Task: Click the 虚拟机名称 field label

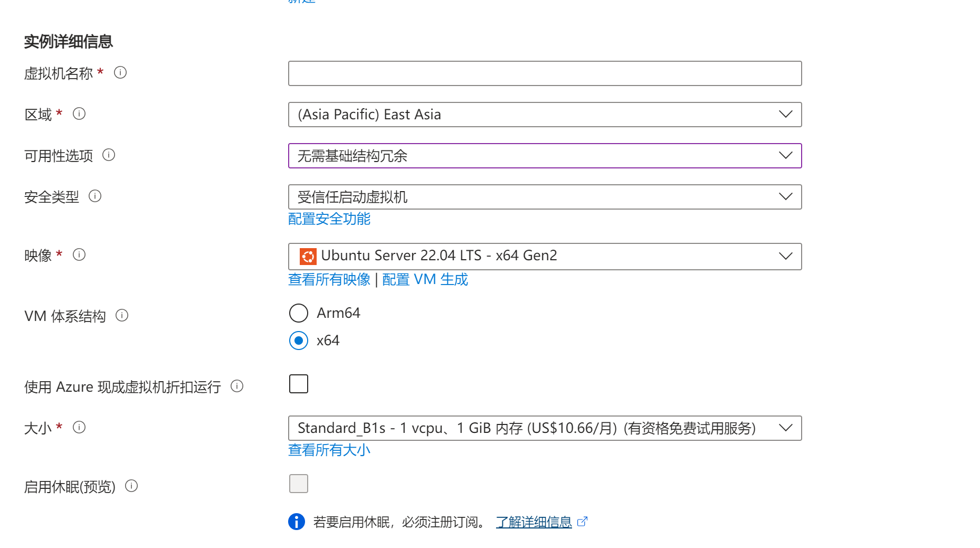Action: click(x=59, y=73)
